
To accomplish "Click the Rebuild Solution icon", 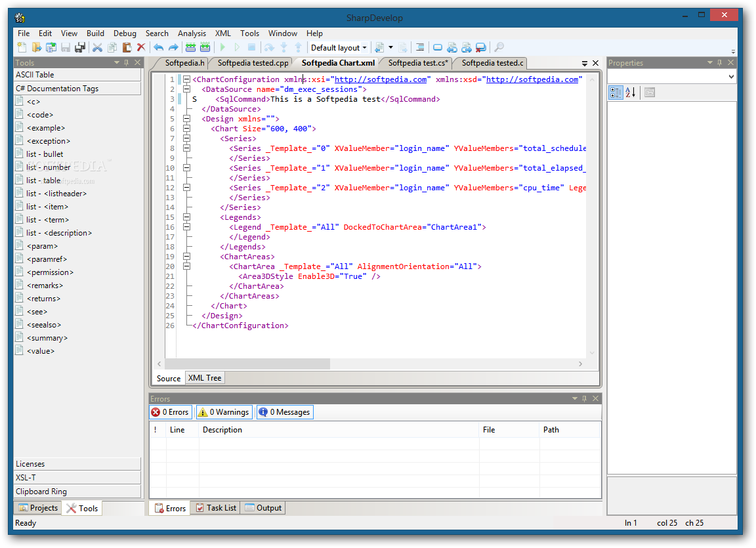I will point(205,47).
